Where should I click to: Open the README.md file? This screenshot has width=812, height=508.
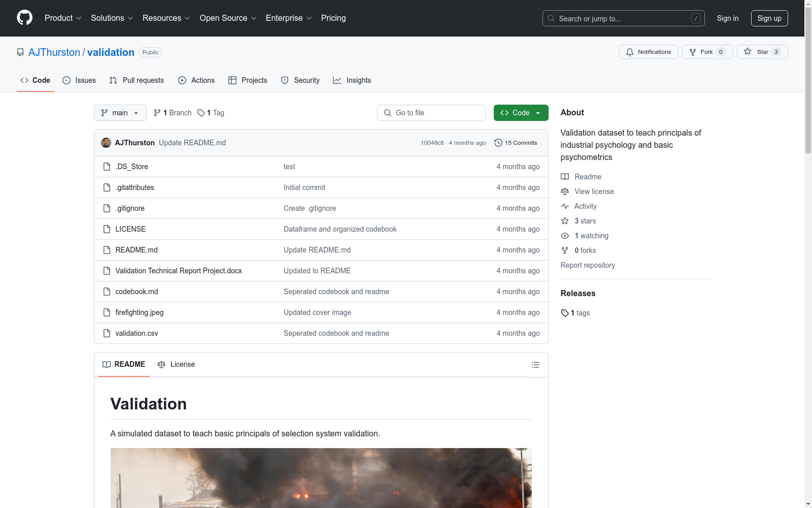click(x=137, y=250)
